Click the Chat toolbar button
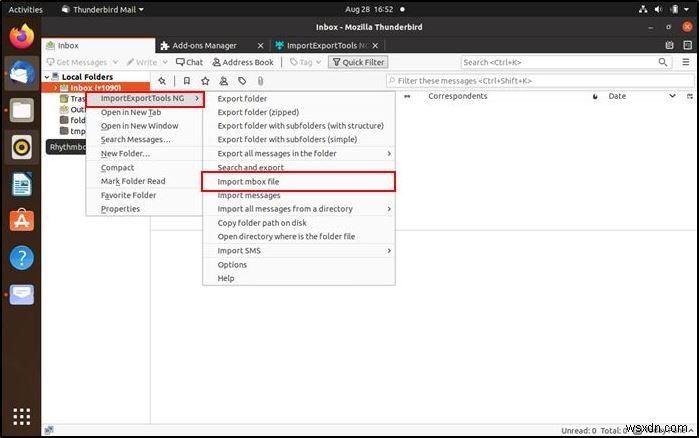 point(189,62)
